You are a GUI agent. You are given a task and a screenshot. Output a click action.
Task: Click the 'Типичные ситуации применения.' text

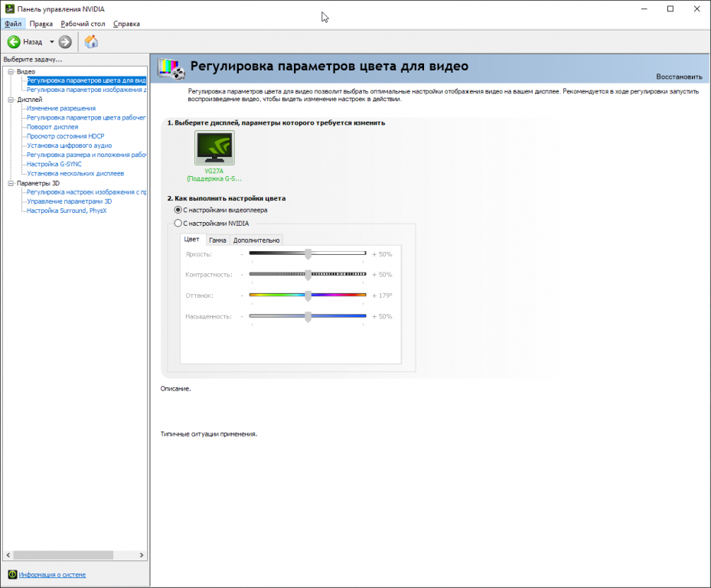(x=209, y=434)
